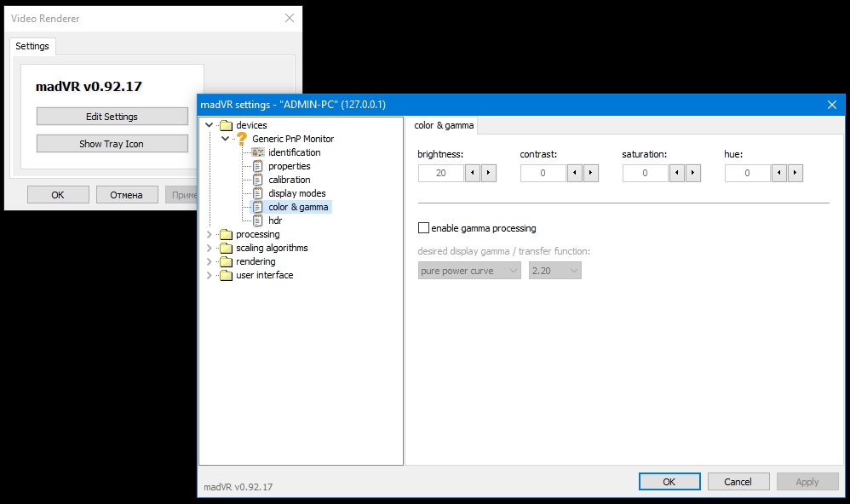Increase saturation with the right arrow
Image resolution: width=850 pixels, height=504 pixels.
pyautogui.click(x=692, y=173)
